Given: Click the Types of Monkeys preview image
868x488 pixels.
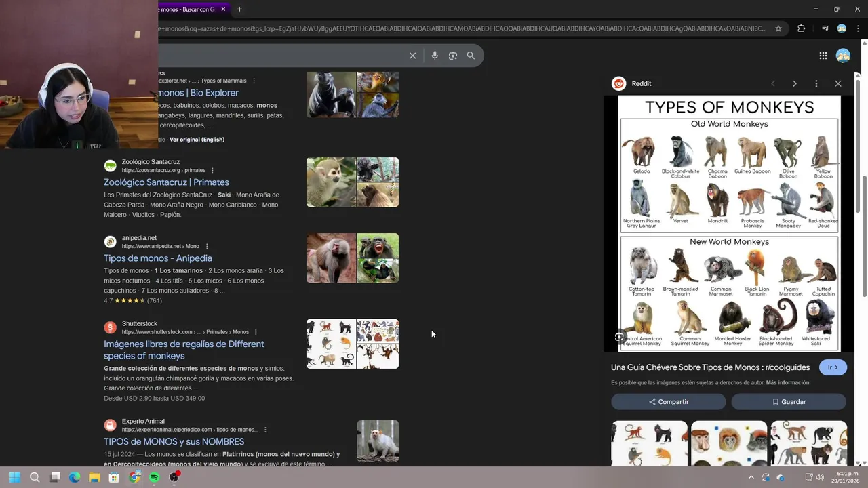Looking at the screenshot, I should point(729,224).
